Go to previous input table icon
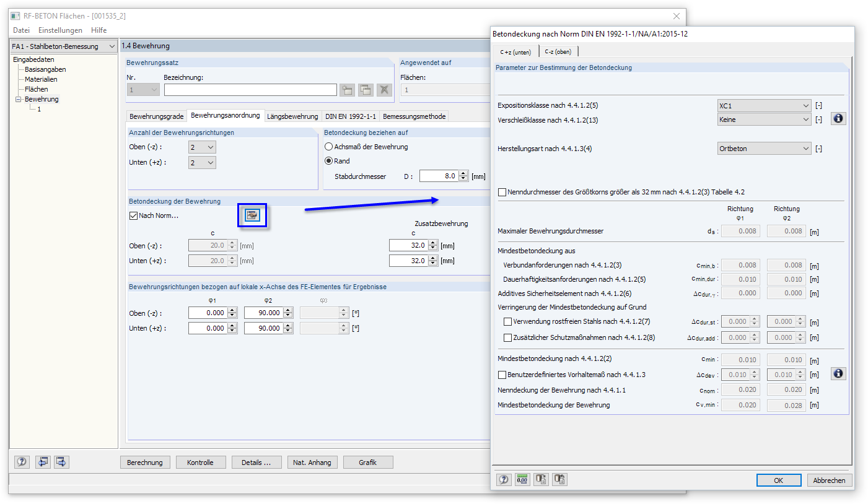 [x=42, y=462]
